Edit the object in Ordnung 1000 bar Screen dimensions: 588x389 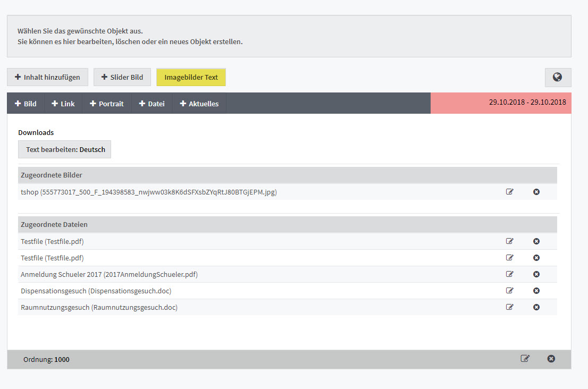tap(525, 359)
